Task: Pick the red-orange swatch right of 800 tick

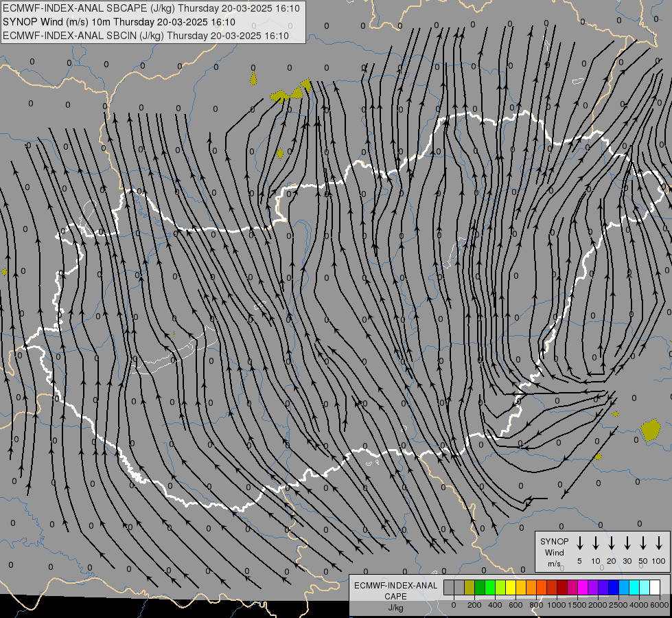Action: coord(542,588)
